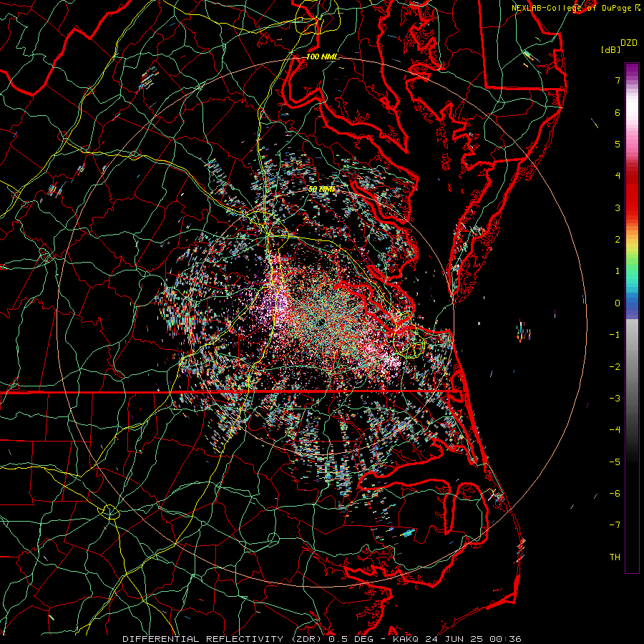This screenshot has width=644, height=644.
Task: Click the 100 NMI range ring label
Action: coord(322,57)
